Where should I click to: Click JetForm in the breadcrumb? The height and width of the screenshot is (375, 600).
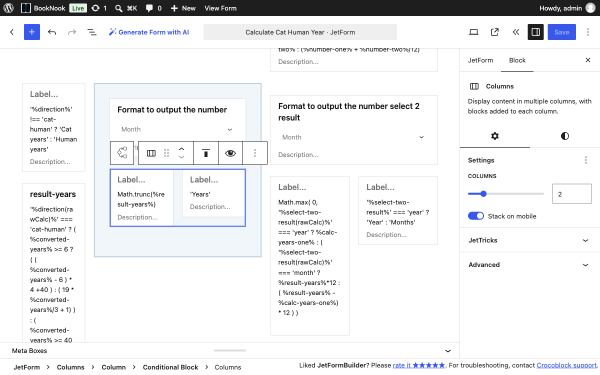tap(27, 367)
